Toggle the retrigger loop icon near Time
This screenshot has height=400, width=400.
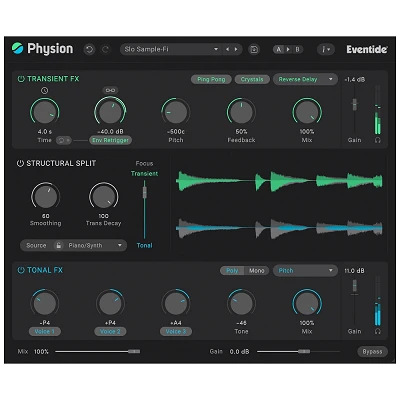point(63,140)
